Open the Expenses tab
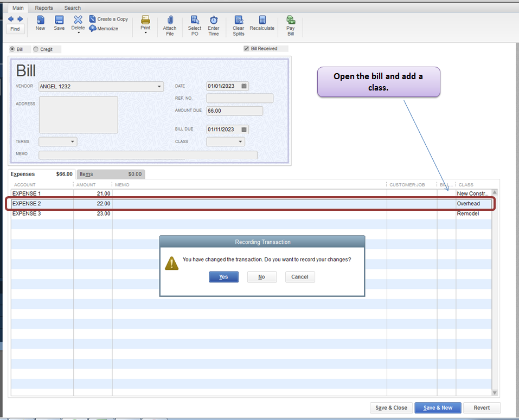 pos(42,174)
